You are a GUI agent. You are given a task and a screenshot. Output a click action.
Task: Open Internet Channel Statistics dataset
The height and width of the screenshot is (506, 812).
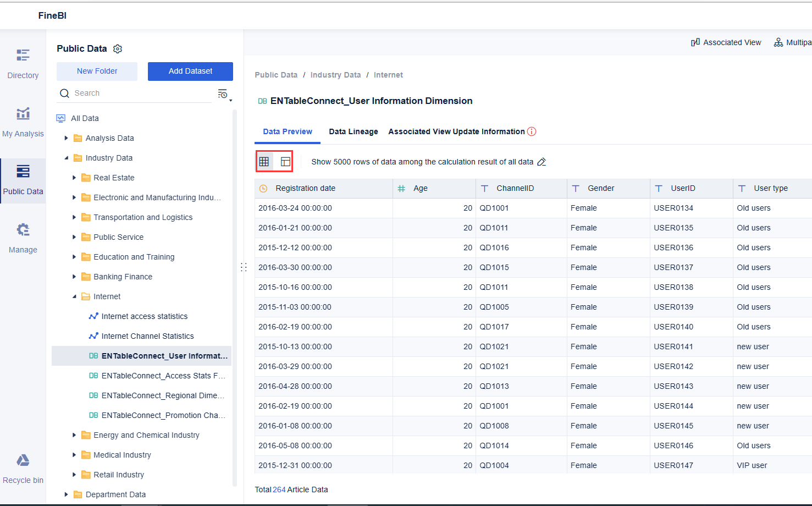[x=147, y=336]
